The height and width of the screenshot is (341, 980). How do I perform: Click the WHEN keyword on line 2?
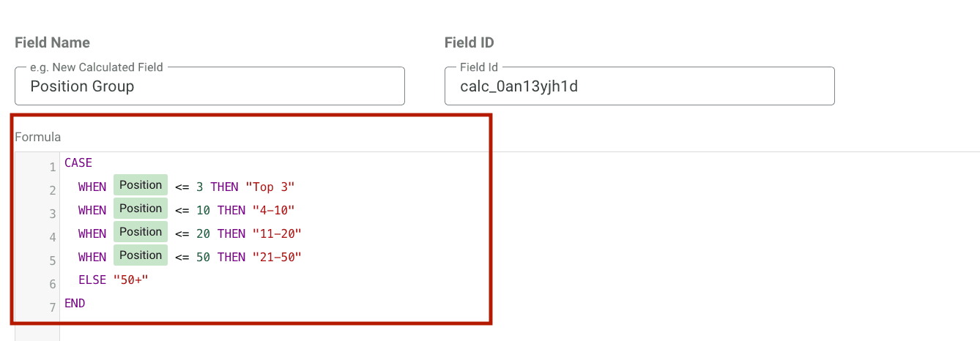(x=92, y=187)
